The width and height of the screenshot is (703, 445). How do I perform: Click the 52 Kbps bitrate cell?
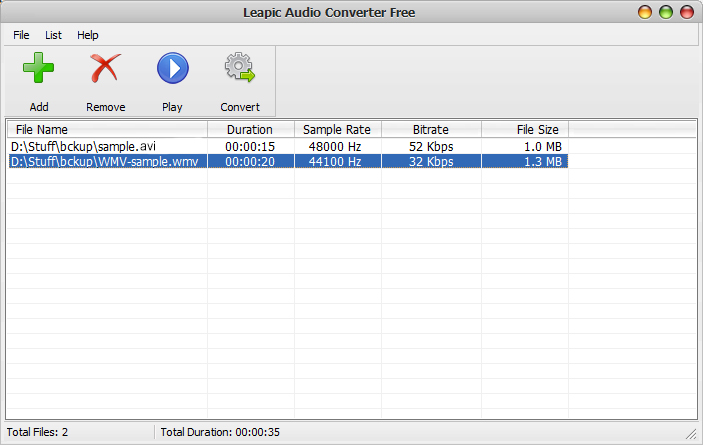[431, 147]
